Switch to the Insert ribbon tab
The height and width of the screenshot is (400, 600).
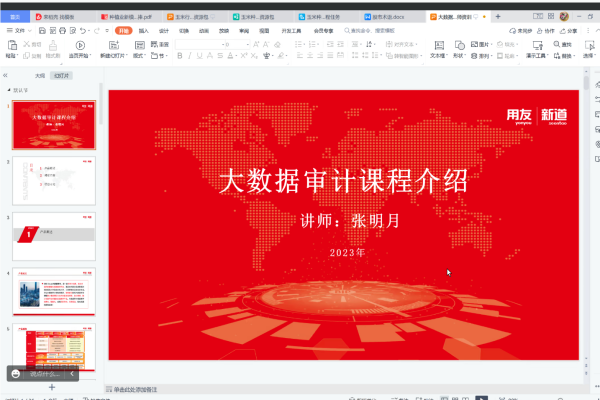coord(143,31)
